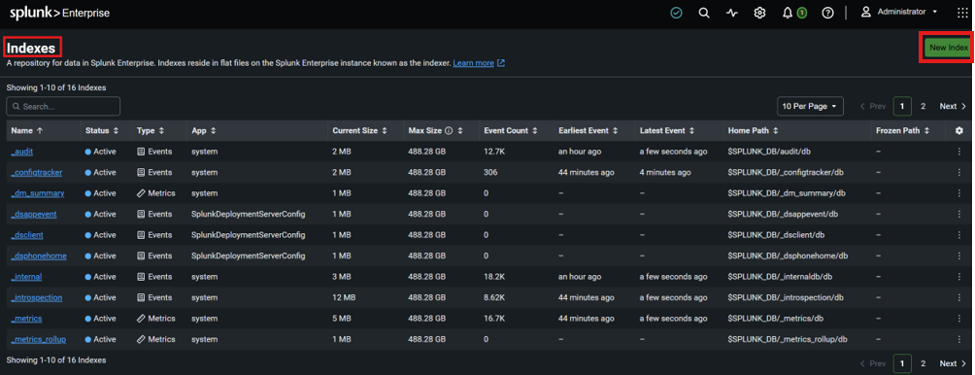Click the health status checkmark icon
The height and width of the screenshot is (375, 975).
(677, 12)
